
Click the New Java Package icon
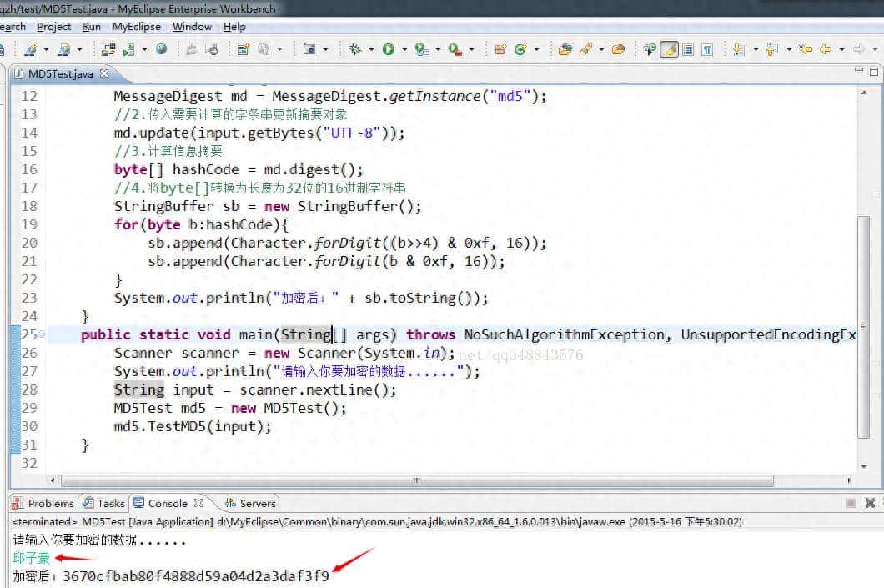(x=500, y=50)
